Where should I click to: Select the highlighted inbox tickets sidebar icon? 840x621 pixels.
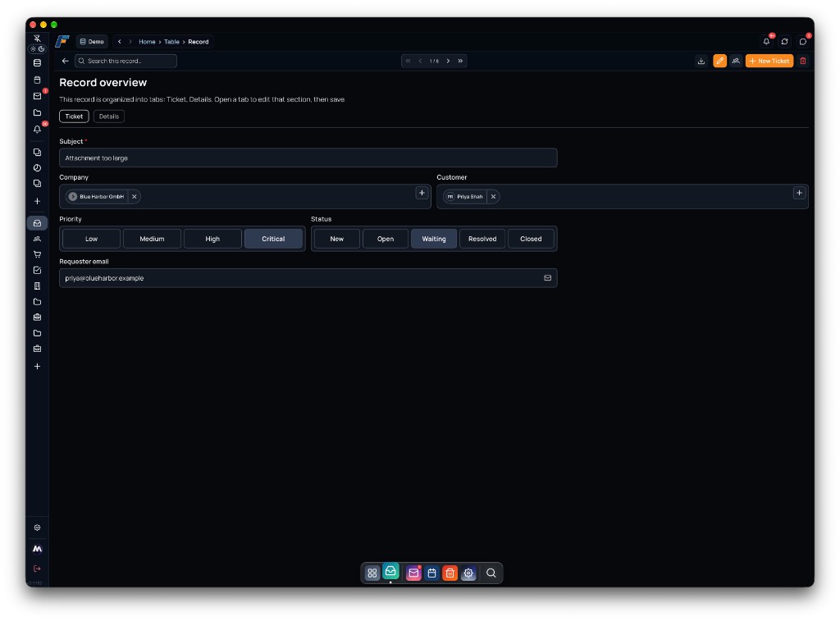(x=37, y=223)
